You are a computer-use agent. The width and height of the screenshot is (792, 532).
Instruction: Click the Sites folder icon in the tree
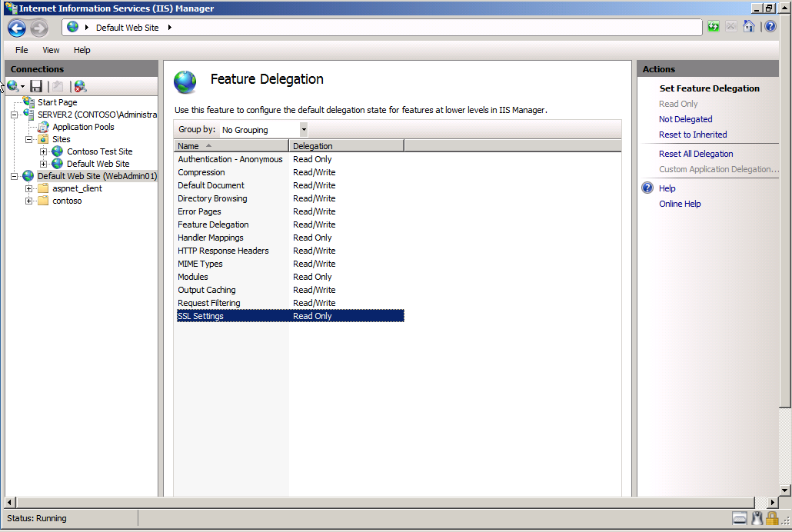tap(43, 139)
